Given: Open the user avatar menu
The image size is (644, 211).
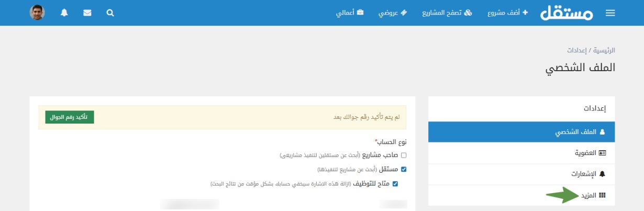Looking at the screenshot, I should [37, 13].
